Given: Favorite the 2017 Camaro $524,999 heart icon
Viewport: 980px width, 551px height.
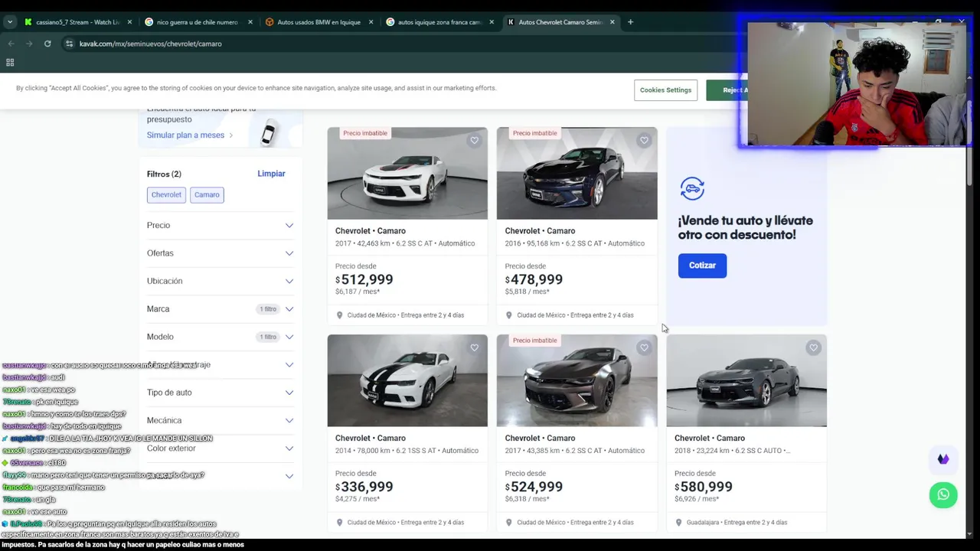Looking at the screenshot, I should tap(644, 347).
